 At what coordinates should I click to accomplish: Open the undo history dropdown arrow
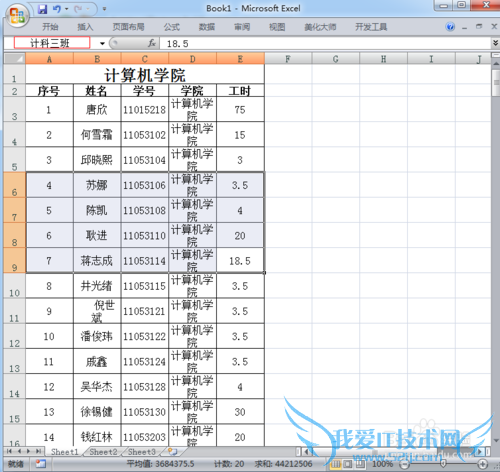[67, 9]
